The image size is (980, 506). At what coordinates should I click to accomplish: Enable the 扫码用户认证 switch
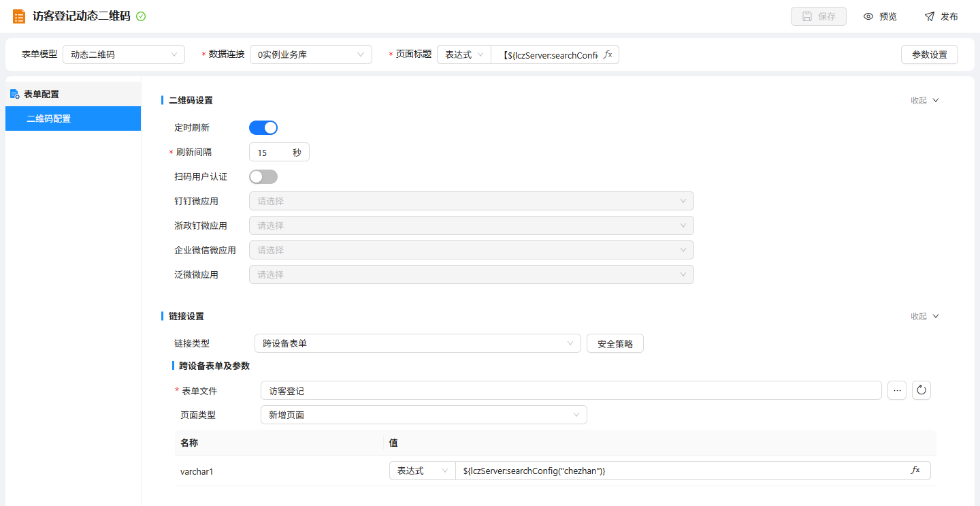263,176
